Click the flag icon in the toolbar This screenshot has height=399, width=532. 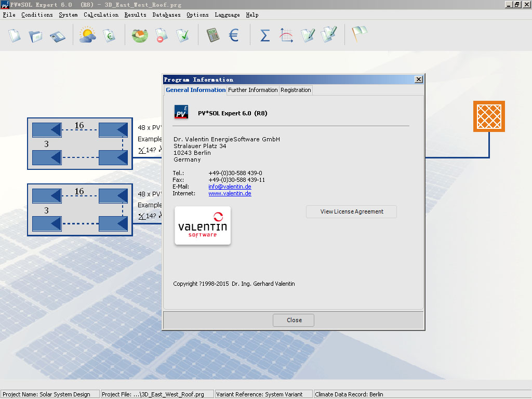(360, 34)
